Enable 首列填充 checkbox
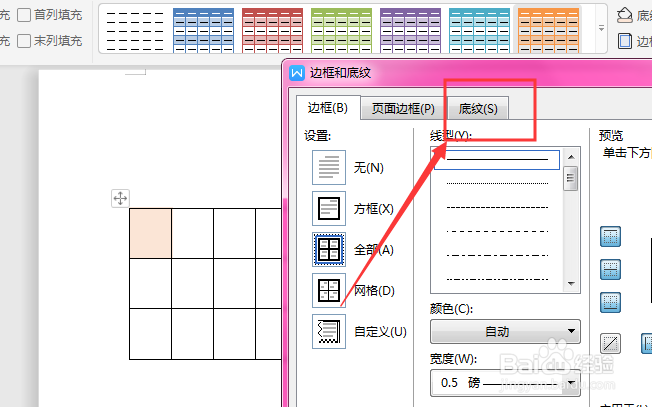This screenshot has width=652, height=407. click(x=24, y=15)
